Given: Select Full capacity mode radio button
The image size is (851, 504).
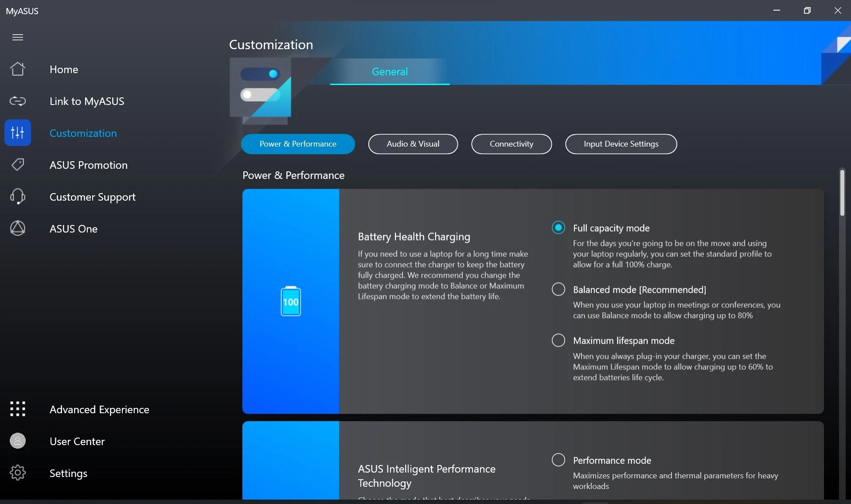Looking at the screenshot, I should 558,228.
